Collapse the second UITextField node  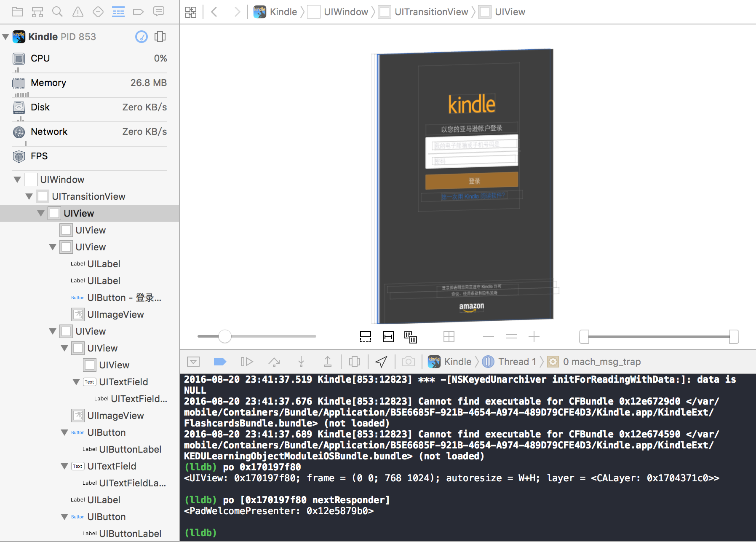coord(64,466)
